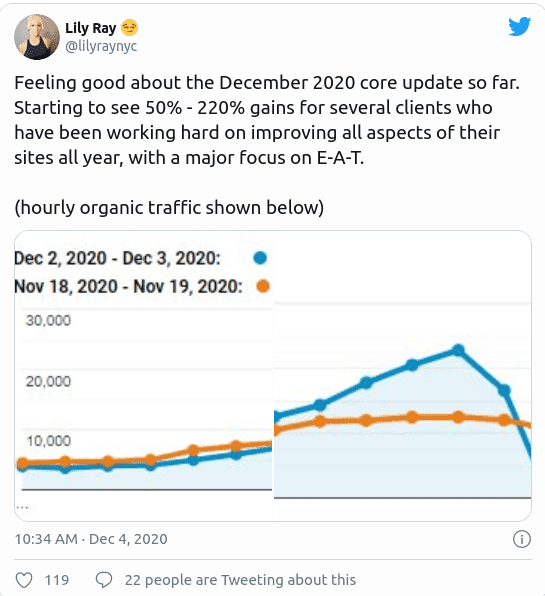
Task: Open the tweet info circle icon
Action: (522, 539)
